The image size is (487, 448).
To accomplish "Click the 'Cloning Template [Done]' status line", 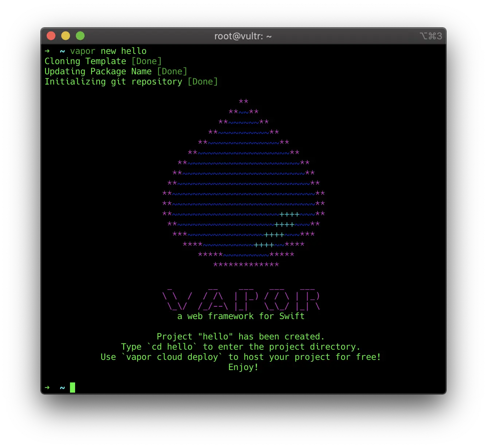I will click(x=103, y=61).
